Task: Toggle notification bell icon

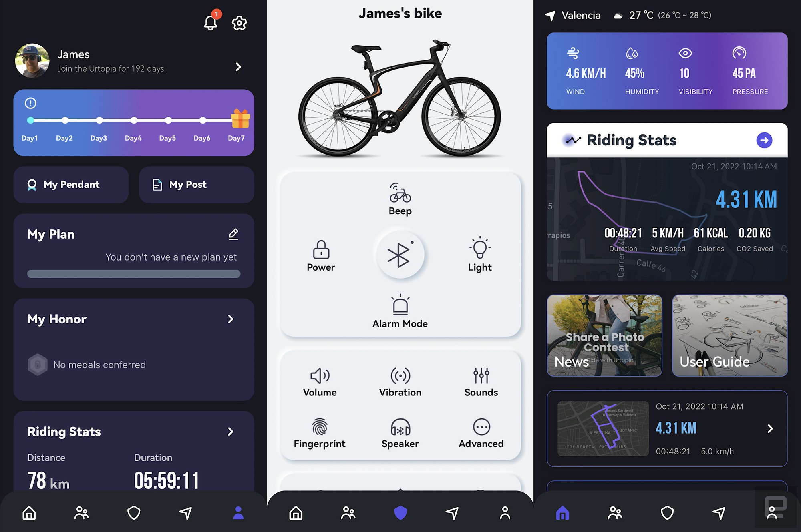Action: [x=211, y=22]
